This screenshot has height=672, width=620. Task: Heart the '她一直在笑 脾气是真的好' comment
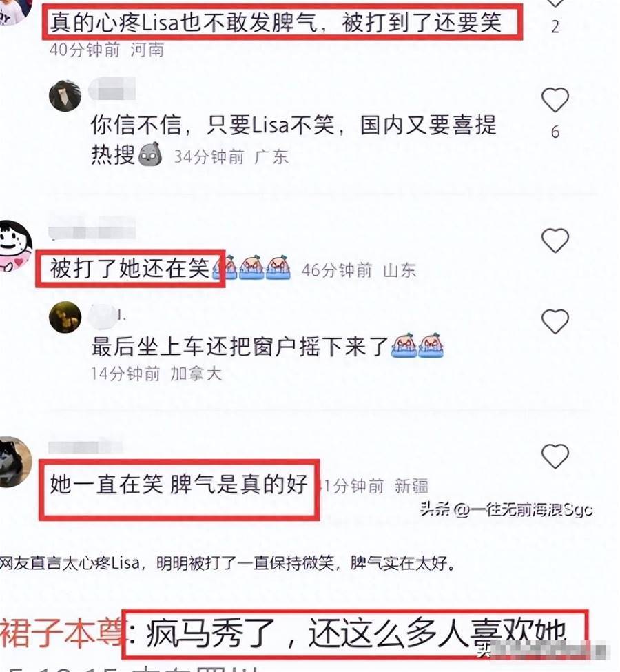(555, 456)
